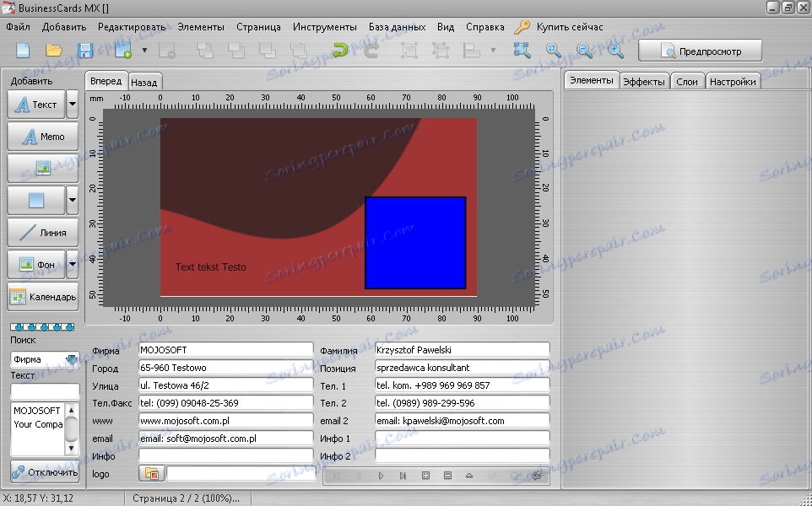
Task: Click the Отключить button
Action: pos(44,472)
